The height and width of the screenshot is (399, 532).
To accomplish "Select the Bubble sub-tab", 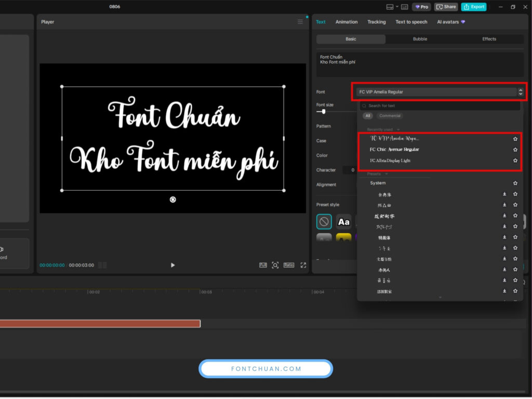I will coord(420,39).
